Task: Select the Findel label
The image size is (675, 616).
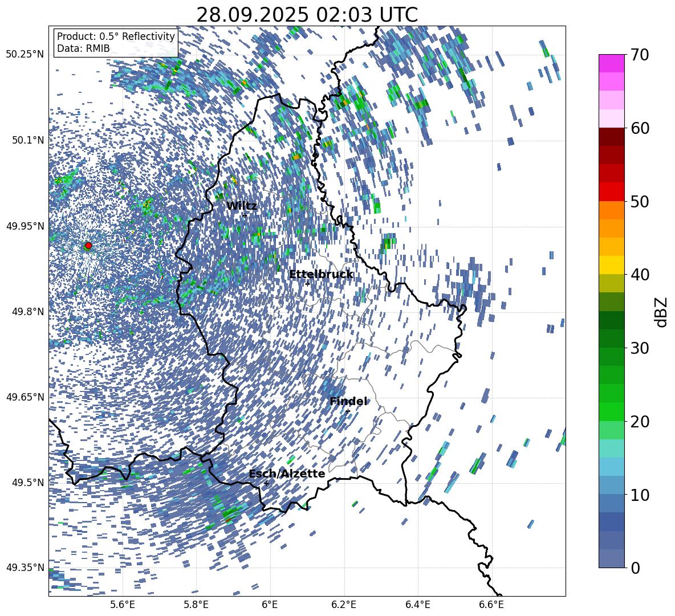Action: (x=349, y=401)
